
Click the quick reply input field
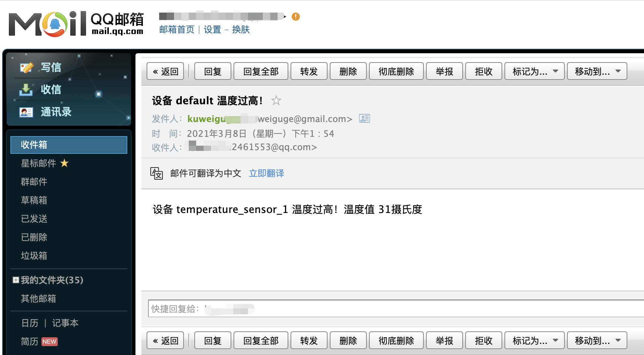(396, 308)
